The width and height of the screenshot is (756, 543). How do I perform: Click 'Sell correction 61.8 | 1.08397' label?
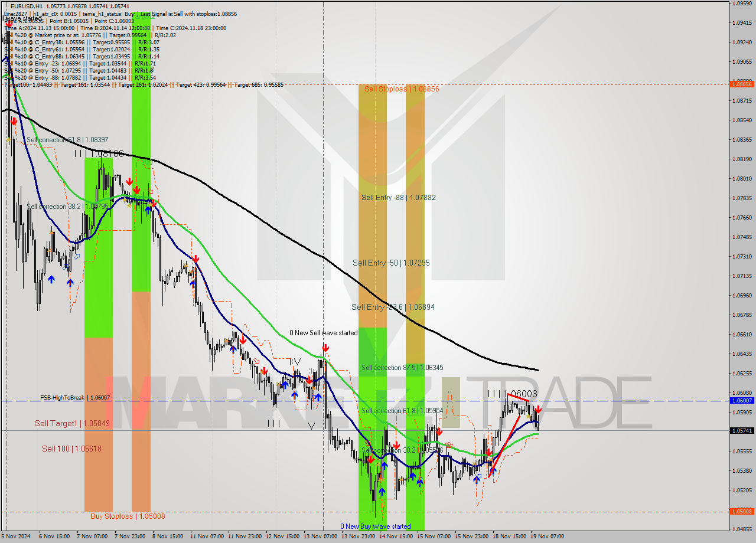tap(67, 140)
